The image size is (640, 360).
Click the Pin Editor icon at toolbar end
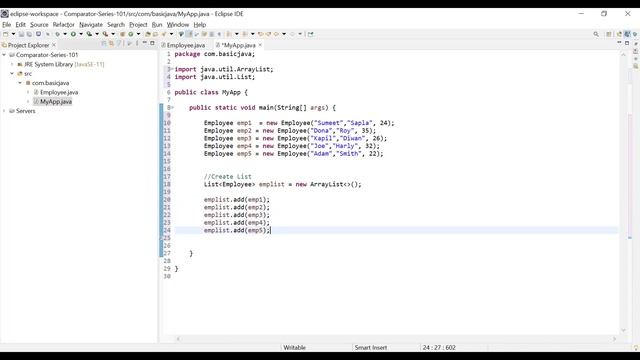[311, 34]
